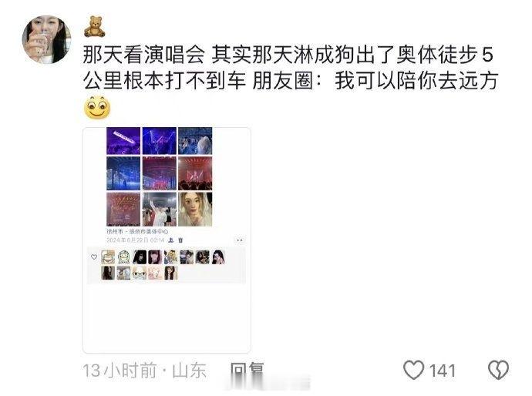
Task: Open the commenter's profile avatar
Action: pyautogui.click(x=46, y=39)
